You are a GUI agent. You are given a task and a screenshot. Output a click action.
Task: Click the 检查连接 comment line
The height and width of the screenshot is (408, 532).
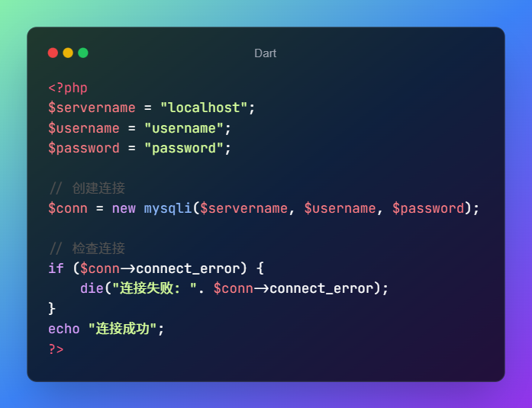pyautogui.click(x=87, y=248)
